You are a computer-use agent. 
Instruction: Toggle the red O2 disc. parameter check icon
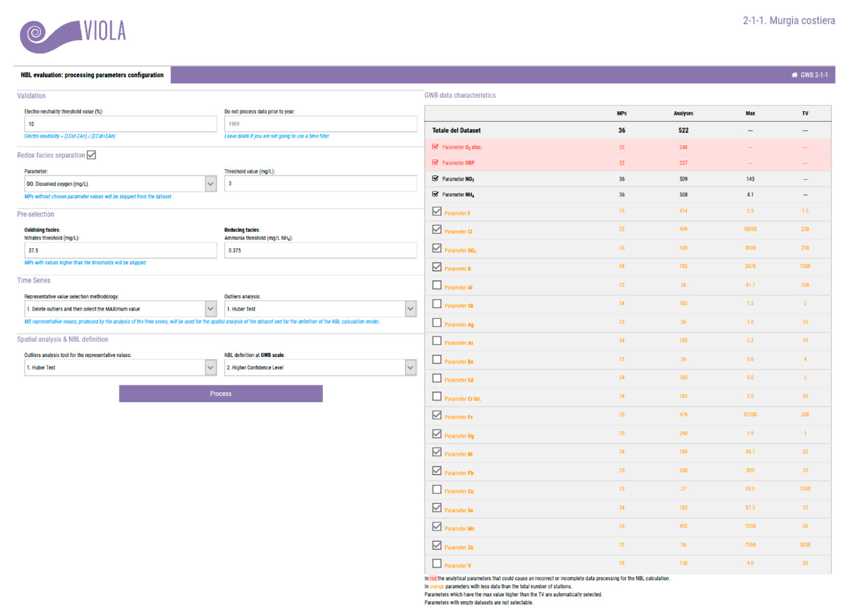point(435,147)
